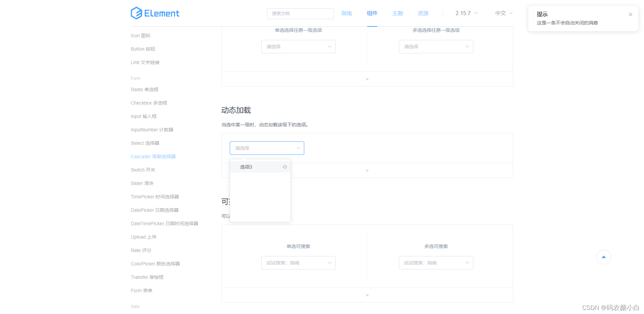Open the ColorPicker 颜色选择器 page
This screenshot has width=644, height=314.
click(x=155, y=264)
